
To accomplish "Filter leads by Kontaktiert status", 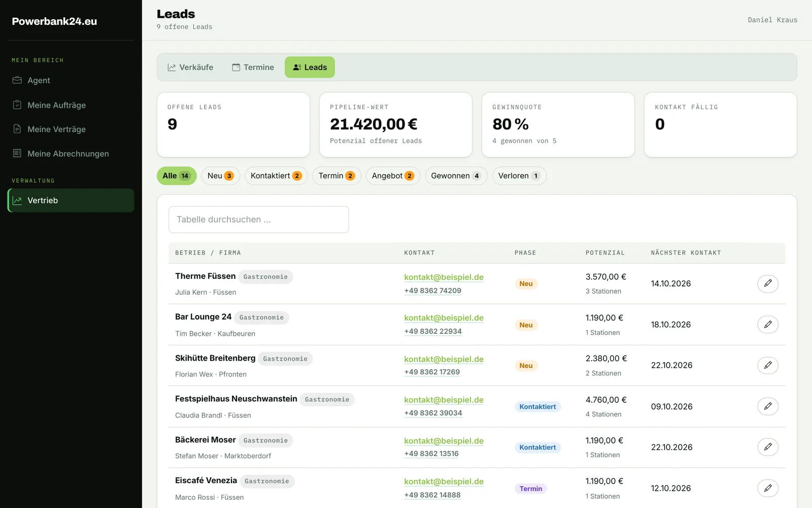I will pos(276,176).
